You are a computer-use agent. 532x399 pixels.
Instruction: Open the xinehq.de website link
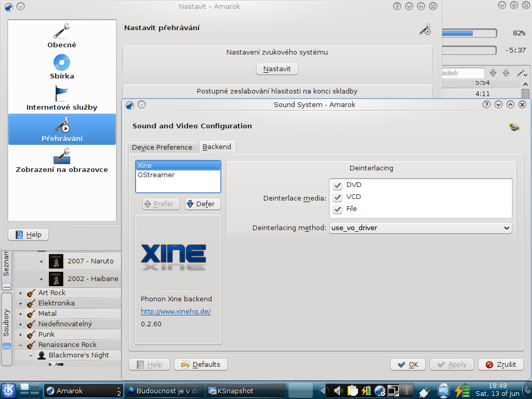176,312
